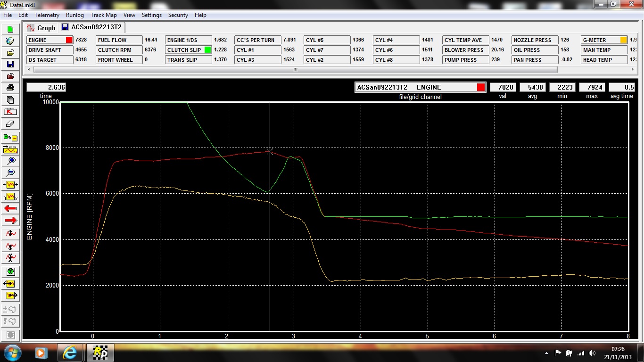Click the Print icon in left toolbar

click(x=10, y=88)
